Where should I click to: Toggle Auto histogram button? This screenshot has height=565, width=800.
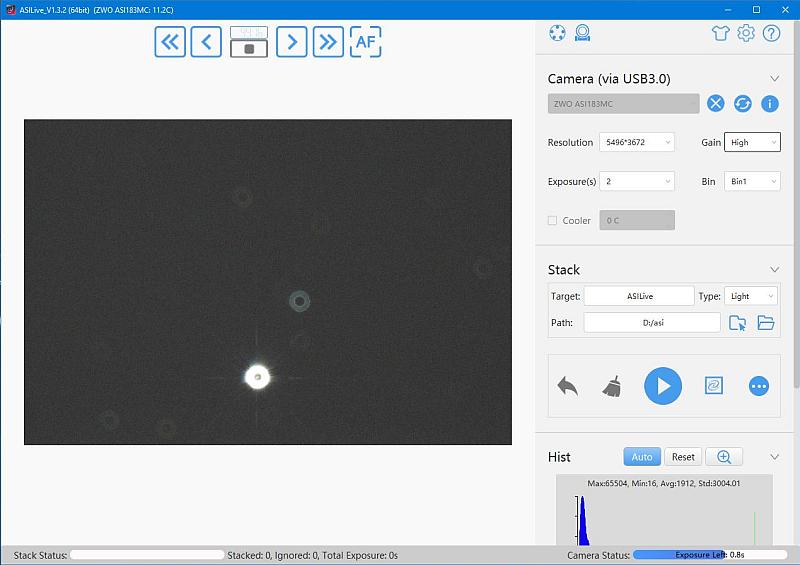pyautogui.click(x=642, y=457)
